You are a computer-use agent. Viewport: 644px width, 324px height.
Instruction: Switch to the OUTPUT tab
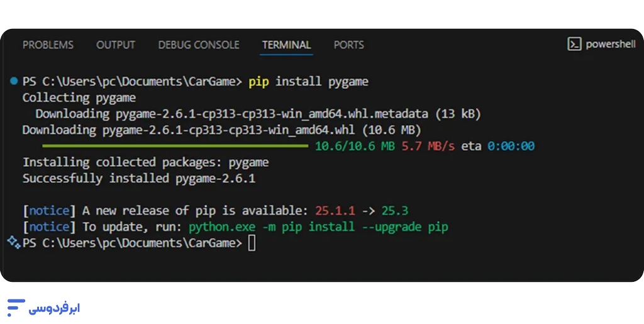(116, 45)
